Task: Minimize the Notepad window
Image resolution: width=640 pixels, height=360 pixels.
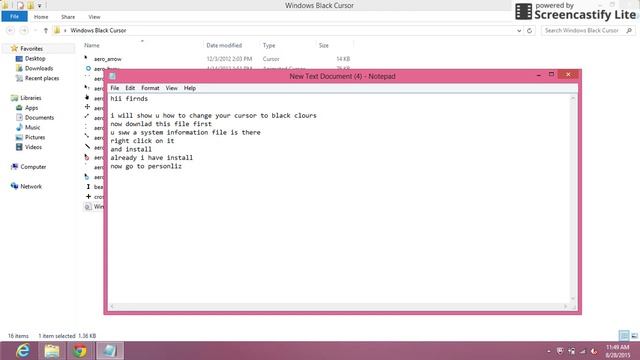Action: pyautogui.click(x=539, y=75)
